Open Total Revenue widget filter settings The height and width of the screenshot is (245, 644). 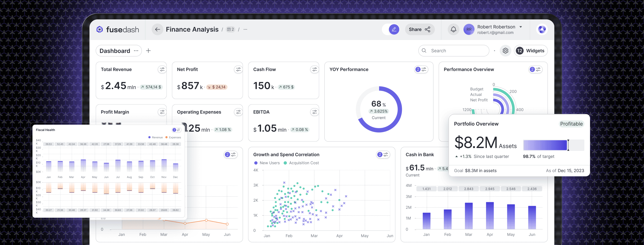[162, 70]
